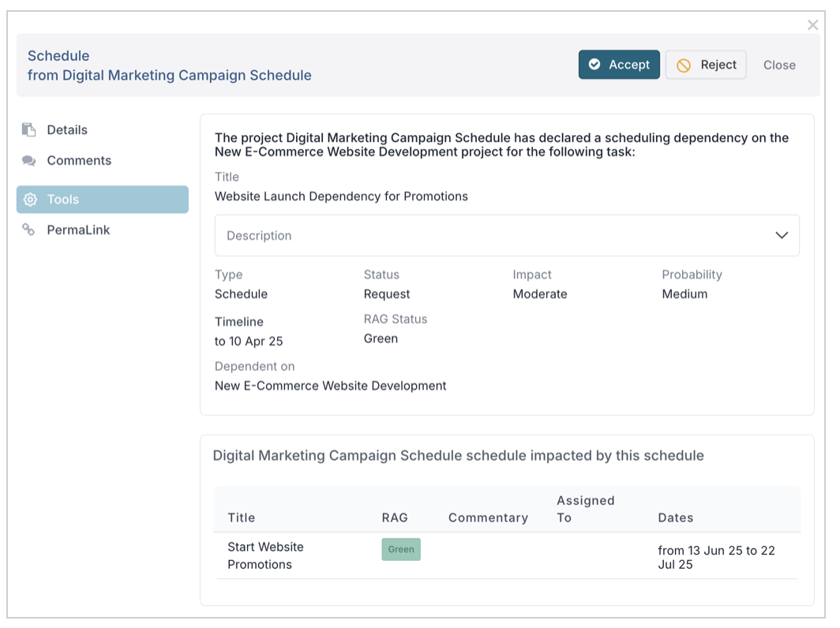
Task: Click the Green RAG badge
Action: point(401,549)
